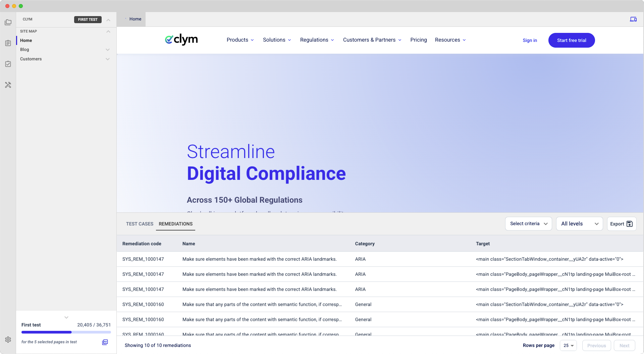Click the Pricing link
Image resolution: width=644 pixels, height=354 pixels.
(x=419, y=40)
